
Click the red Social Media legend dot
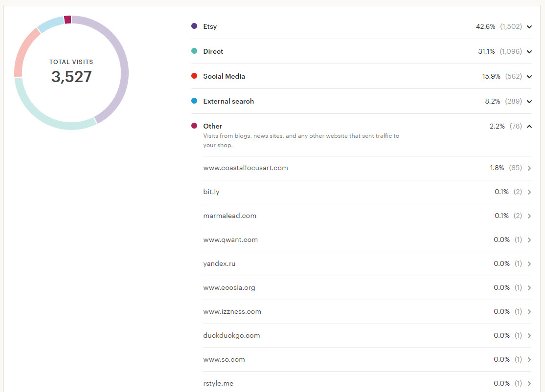click(x=194, y=76)
